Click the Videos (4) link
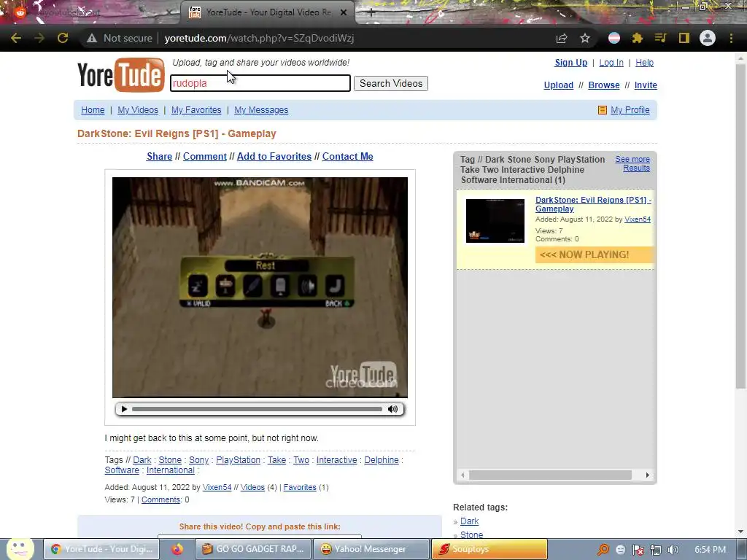747x560 pixels. [x=252, y=487]
